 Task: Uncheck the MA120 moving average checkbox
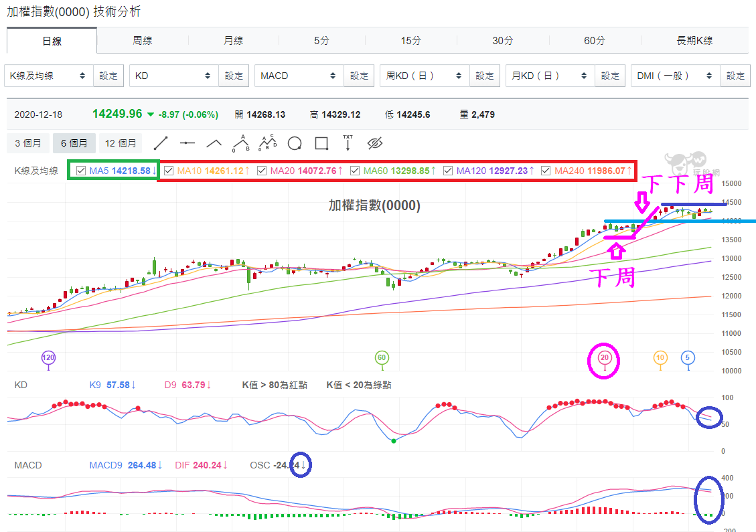(x=448, y=171)
